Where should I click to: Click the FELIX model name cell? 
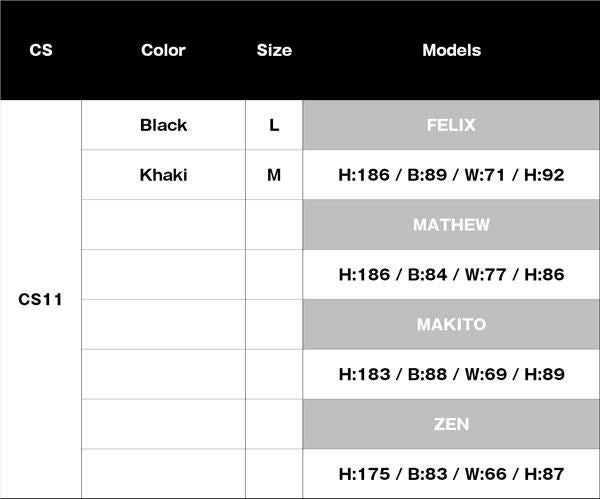451,125
